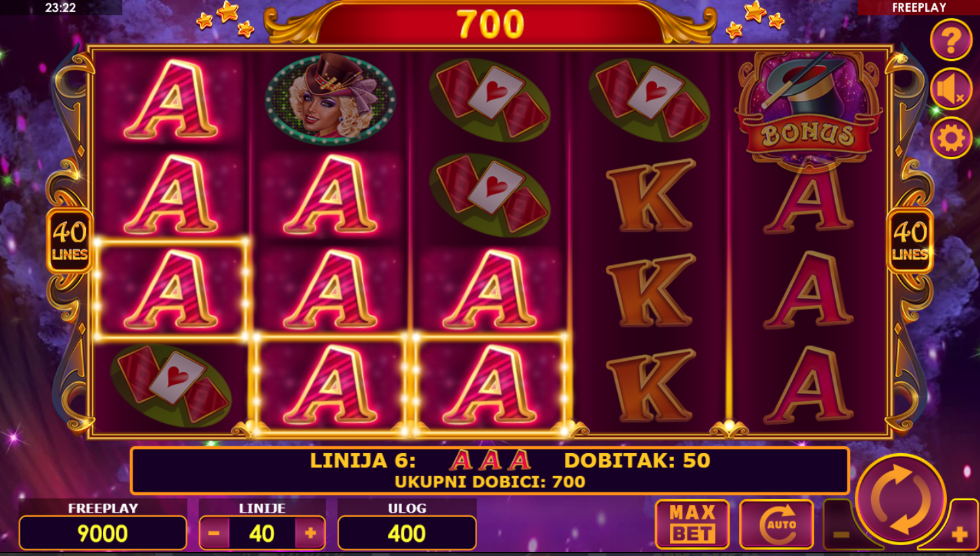
Task: Click the left 40 Lines badge
Action: [x=70, y=241]
